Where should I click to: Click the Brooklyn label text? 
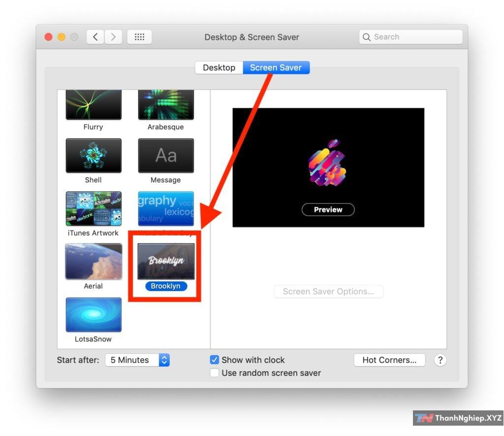coord(166,286)
